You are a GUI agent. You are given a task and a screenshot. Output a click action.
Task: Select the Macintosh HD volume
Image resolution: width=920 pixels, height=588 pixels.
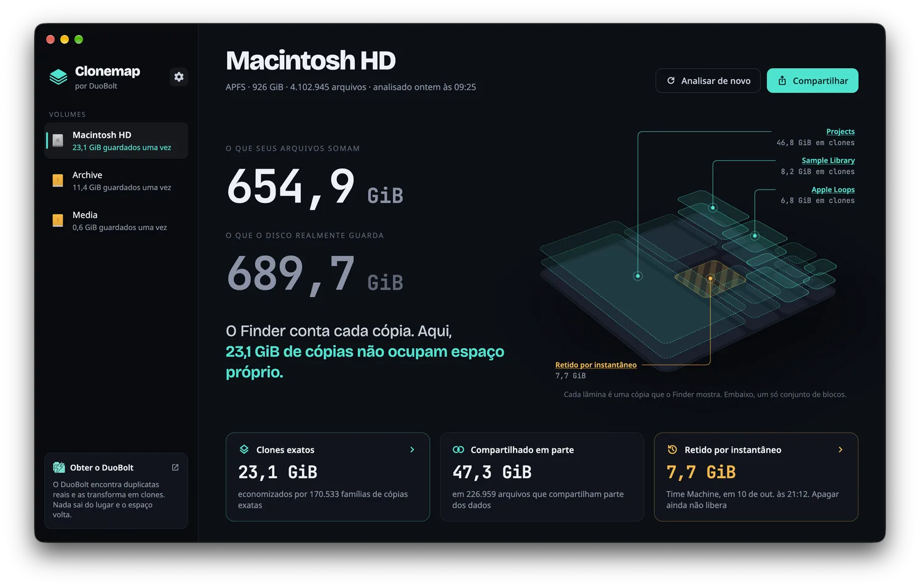(x=116, y=141)
